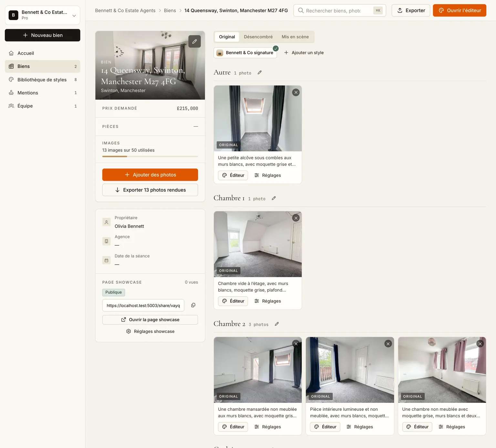Remove the Chambre 1 photo
Image resolution: width=496 pixels, height=448 pixels.
pos(296,218)
